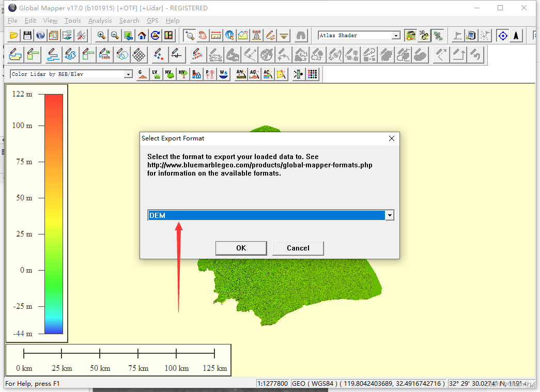Click the GPS blue crosshair target icon
Image resolution: width=540 pixels, height=392 pixels.
click(x=503, y=36)
